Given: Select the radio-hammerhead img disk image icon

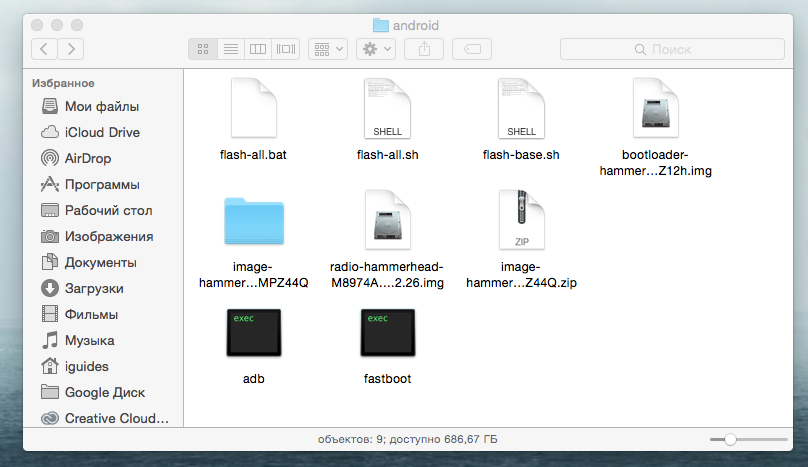Looking at the screenshot, I should [388, 220].
